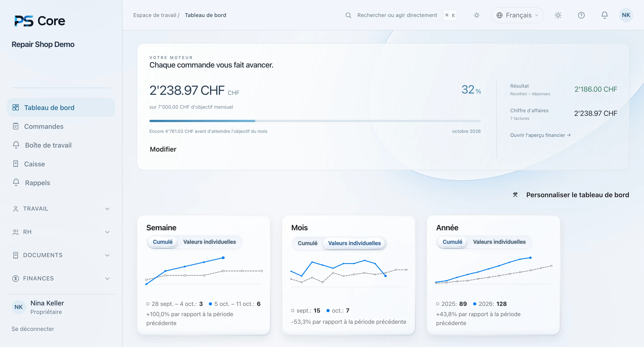644x347 pixels.
Task: Click the Tableau de bord grid icon
Action: pos(16,108)
